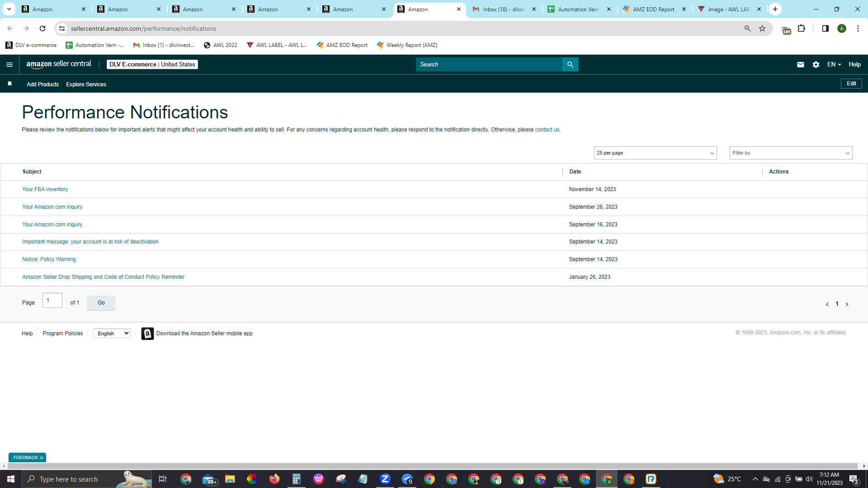This screenshot has width=868, height=488.
Task: Switch account via DLV E-commerce selector
Action: [152, 65]
